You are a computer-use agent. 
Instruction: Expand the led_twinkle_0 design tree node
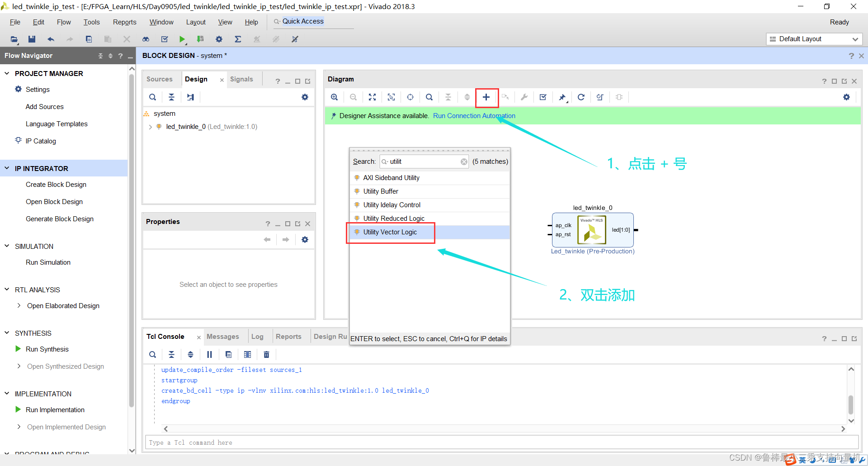(150, 127)
